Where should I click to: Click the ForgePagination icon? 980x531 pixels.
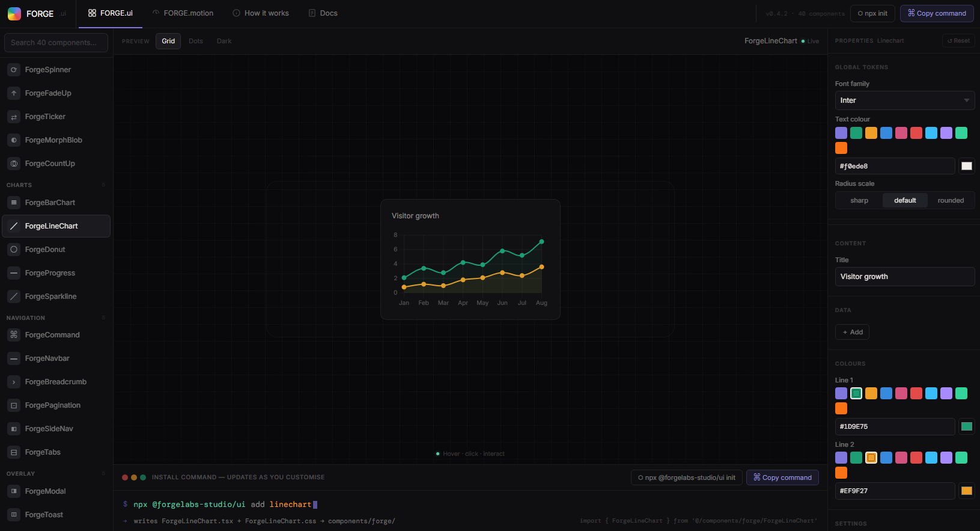pos(14,405)
